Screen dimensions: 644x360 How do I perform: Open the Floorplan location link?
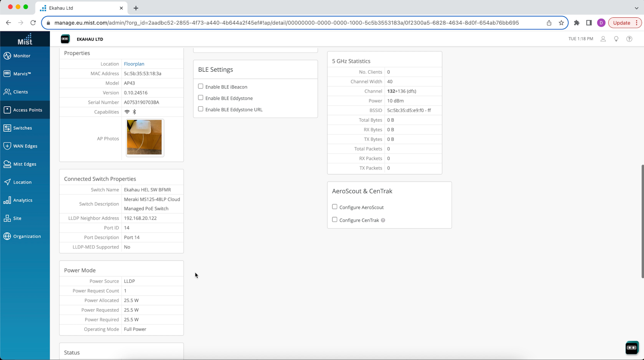[134, 64]
